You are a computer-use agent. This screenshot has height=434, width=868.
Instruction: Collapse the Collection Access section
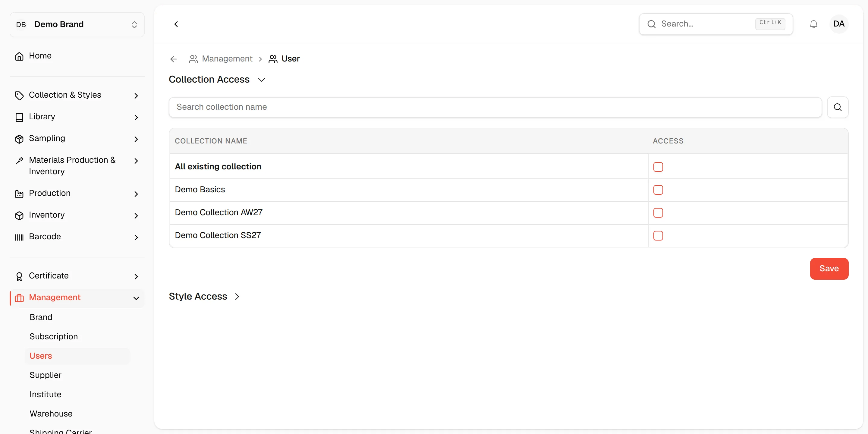262,80
